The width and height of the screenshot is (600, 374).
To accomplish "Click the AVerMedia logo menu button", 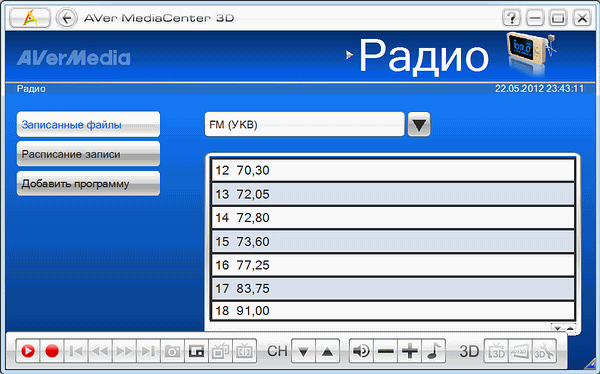I will coord(30,18).
